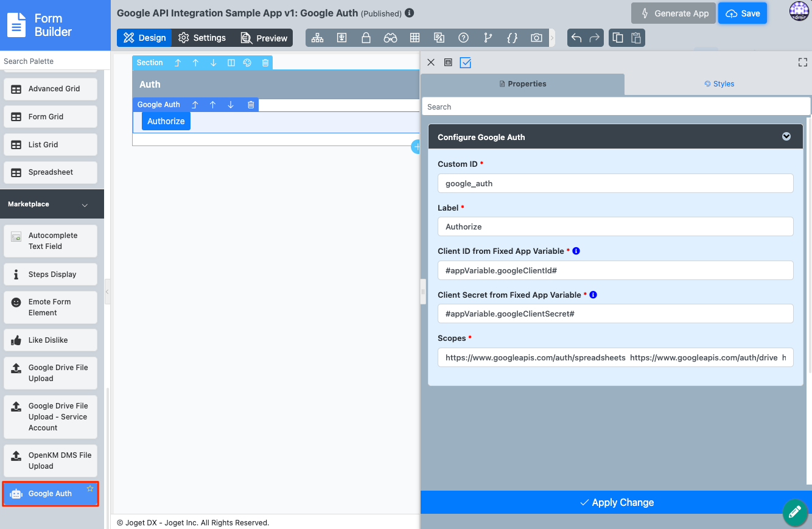Click the download-style icon next to tree viewer
This screenshot has height=529, width=812.
342,38
